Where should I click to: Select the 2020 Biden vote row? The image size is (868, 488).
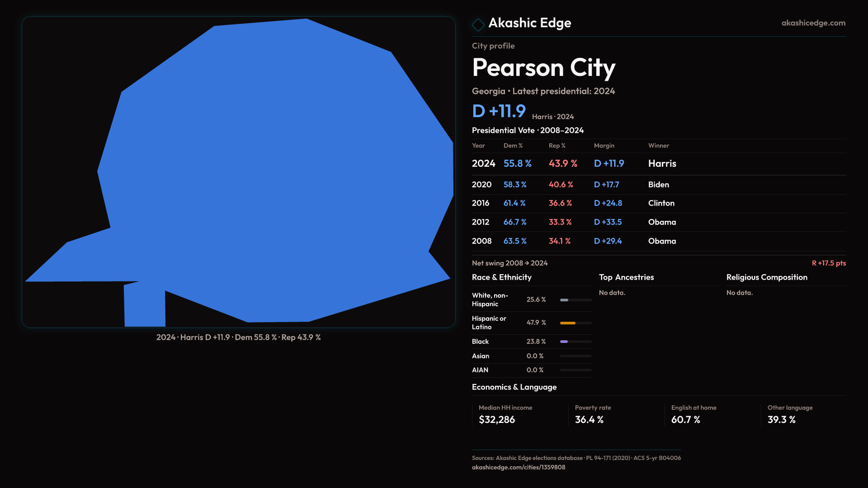[658, 185]
